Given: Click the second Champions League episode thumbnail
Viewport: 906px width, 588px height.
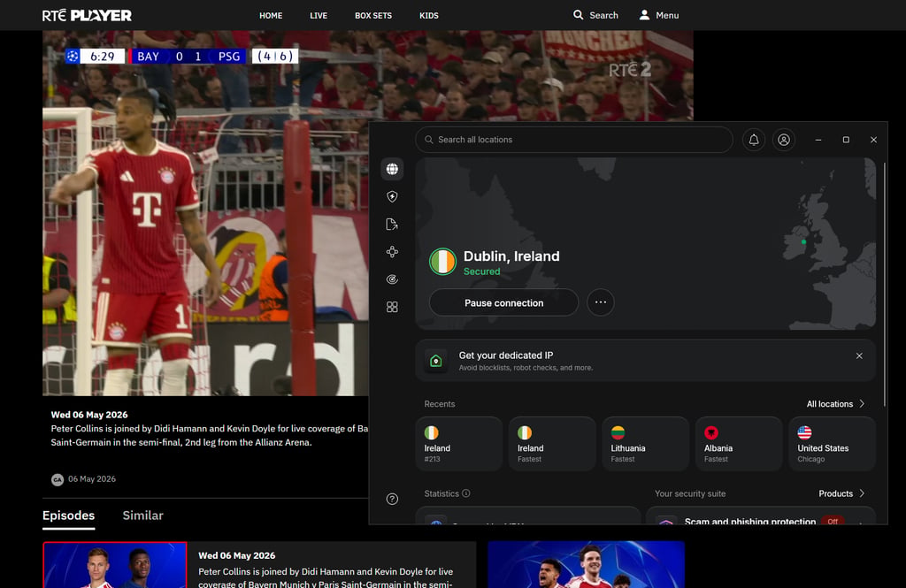Looking at the screenshot, I should coord(586,564).
